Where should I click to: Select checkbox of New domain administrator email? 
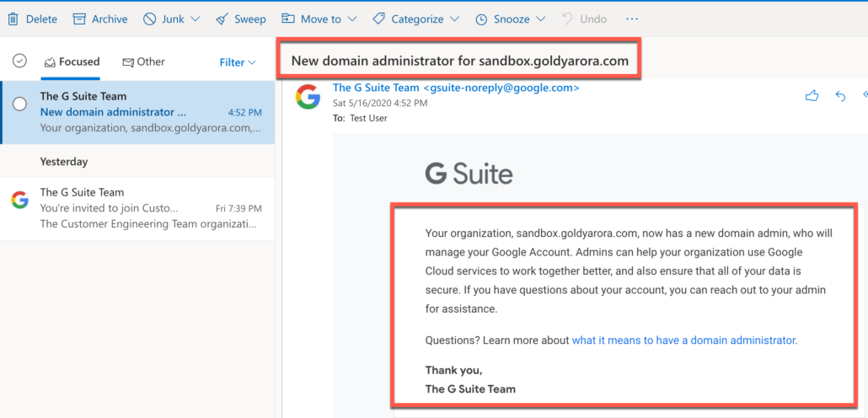click(19, 104)
